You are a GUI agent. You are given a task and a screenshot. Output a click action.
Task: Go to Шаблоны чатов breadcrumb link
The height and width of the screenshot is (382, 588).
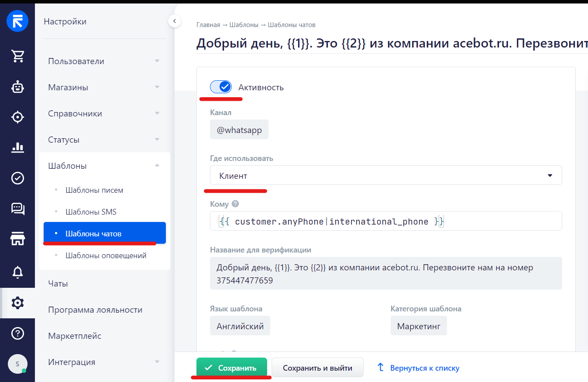click(292, 25)
